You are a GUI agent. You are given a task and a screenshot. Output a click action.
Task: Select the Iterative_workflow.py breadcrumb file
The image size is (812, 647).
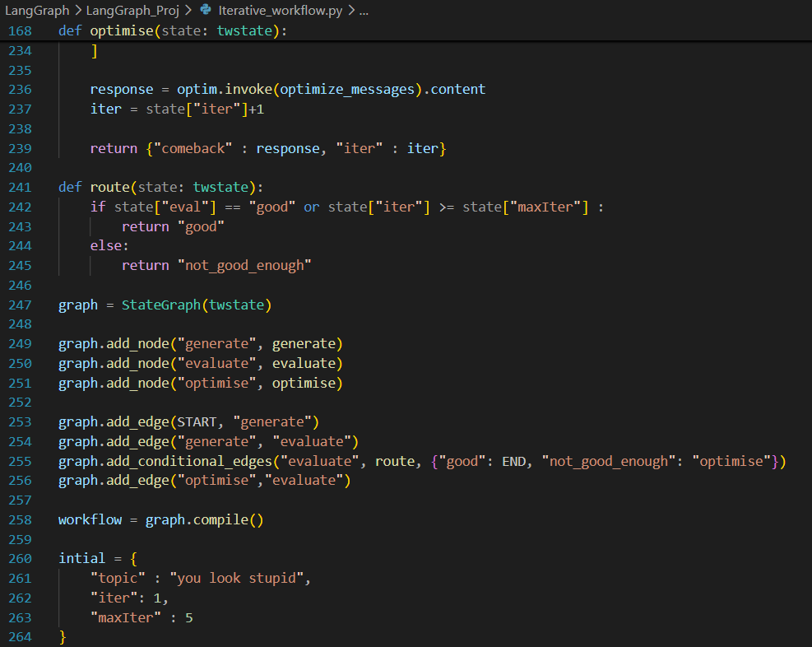pos(281,11)
